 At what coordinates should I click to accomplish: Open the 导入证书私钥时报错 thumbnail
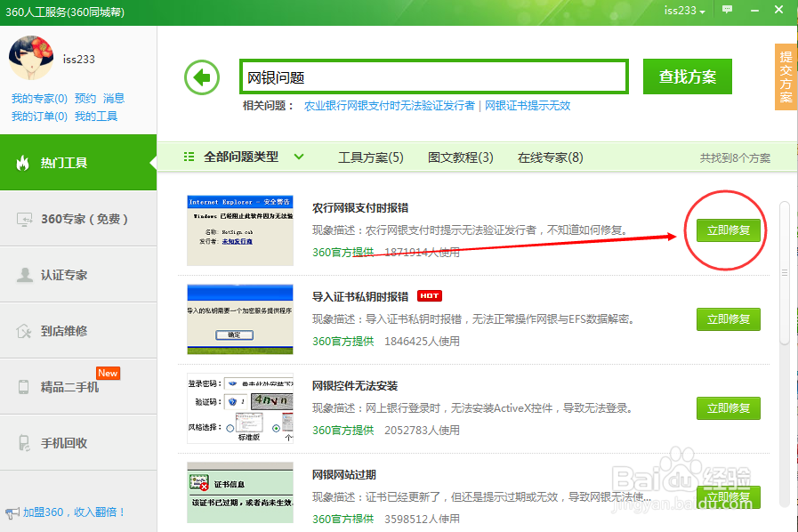[240, 319]
